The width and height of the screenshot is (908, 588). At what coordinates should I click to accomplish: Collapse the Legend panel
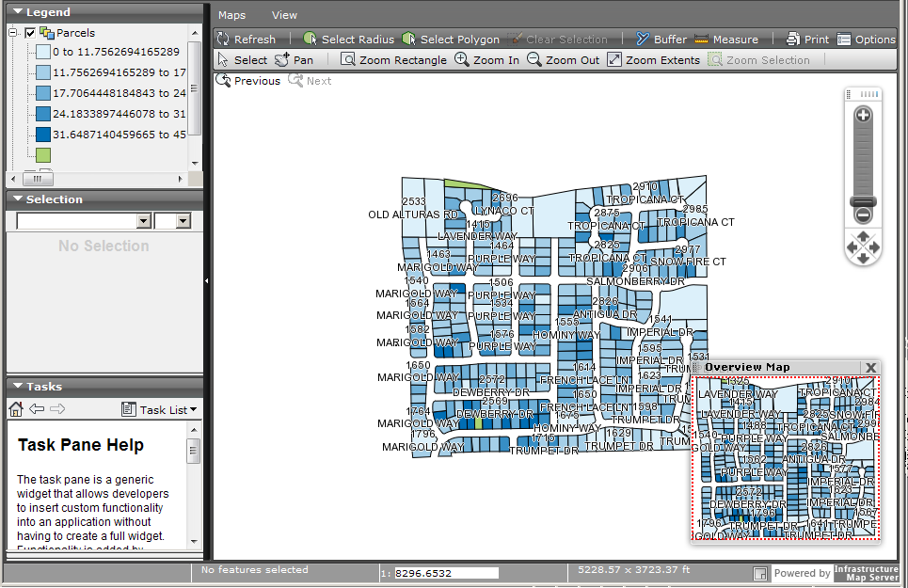17,12
